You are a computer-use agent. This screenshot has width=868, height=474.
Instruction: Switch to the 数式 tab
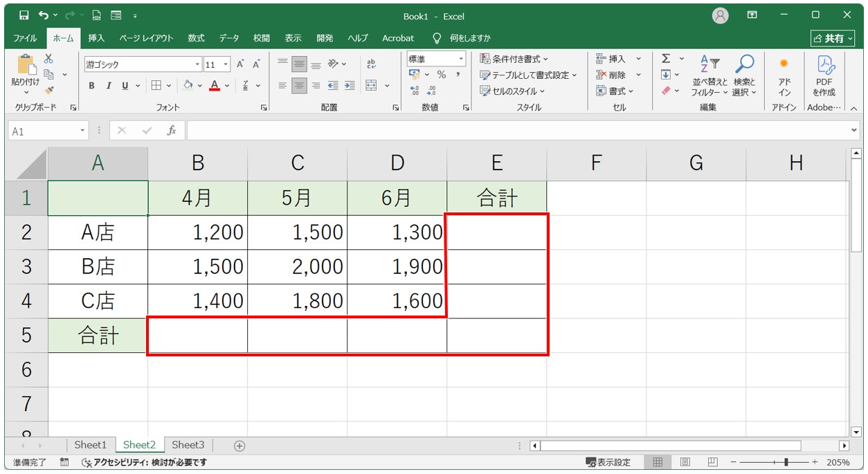(196, 38)
